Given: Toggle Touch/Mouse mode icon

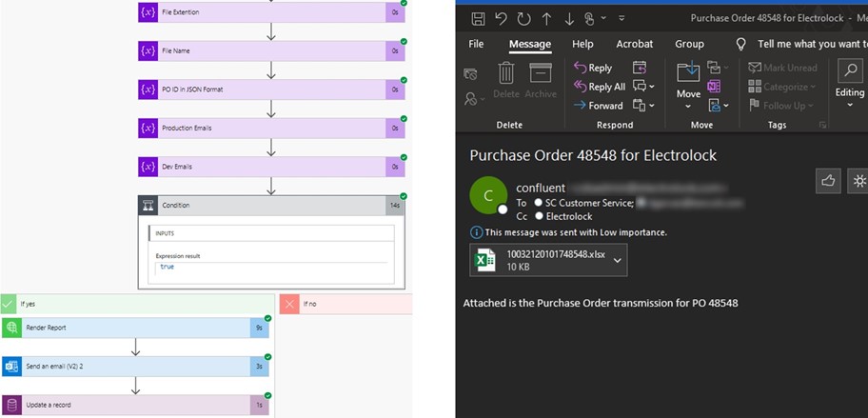Looking at the screenshot, I should point(589,19).
